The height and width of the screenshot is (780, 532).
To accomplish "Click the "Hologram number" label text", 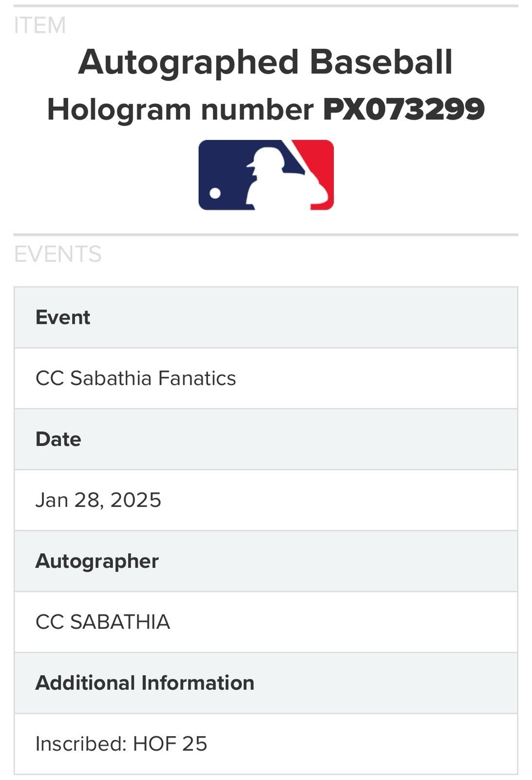I will pos(180,110).
